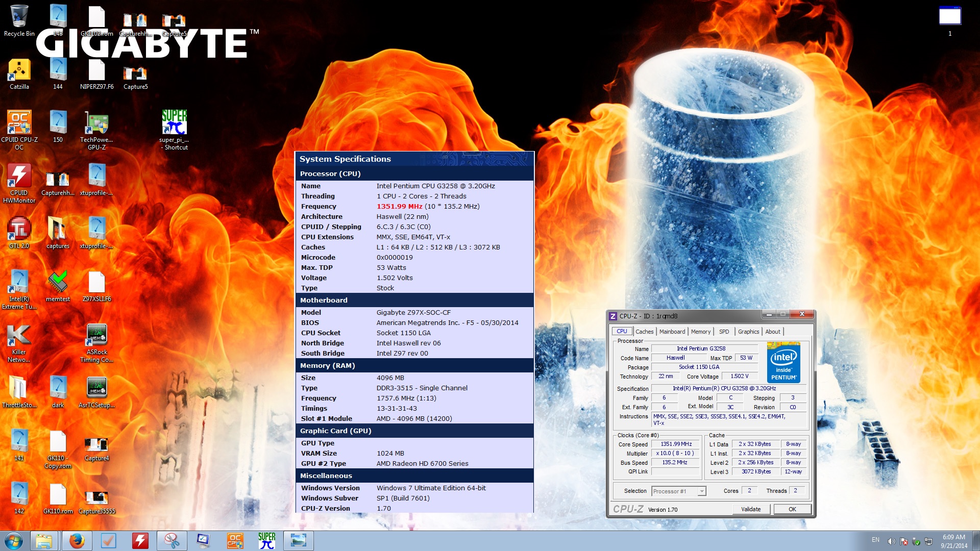Open the NIPERZ97.F6 file icon

(x=96, y=74)
